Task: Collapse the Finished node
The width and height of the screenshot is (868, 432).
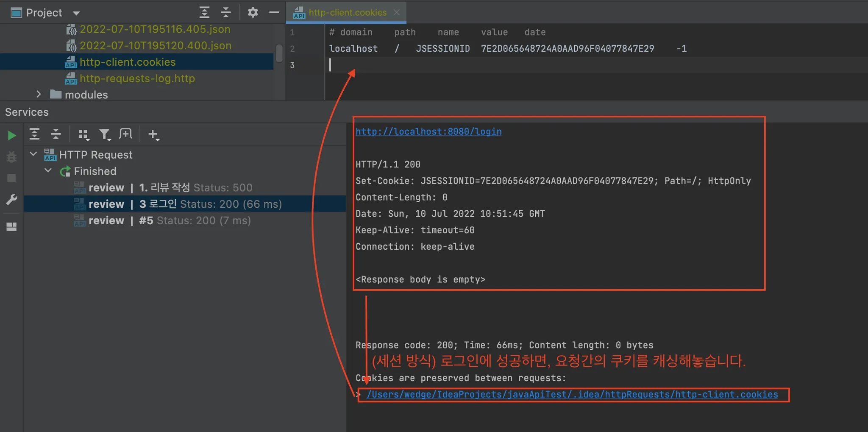Action: coord(48,170)
